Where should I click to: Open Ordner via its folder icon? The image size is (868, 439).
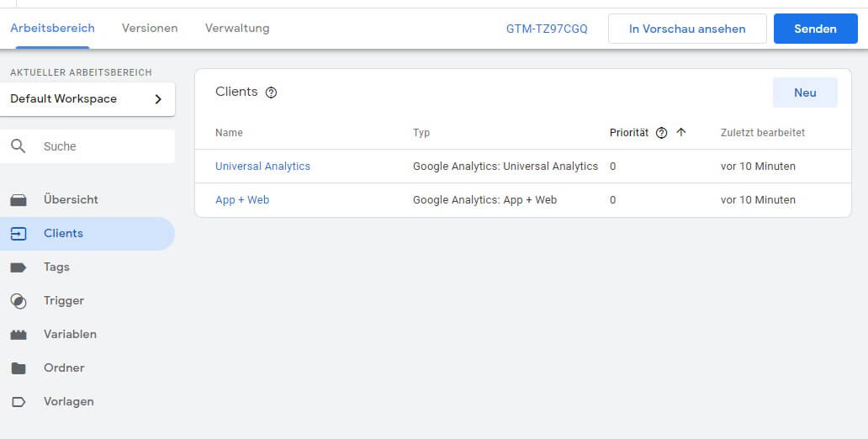tap(19, 368)
